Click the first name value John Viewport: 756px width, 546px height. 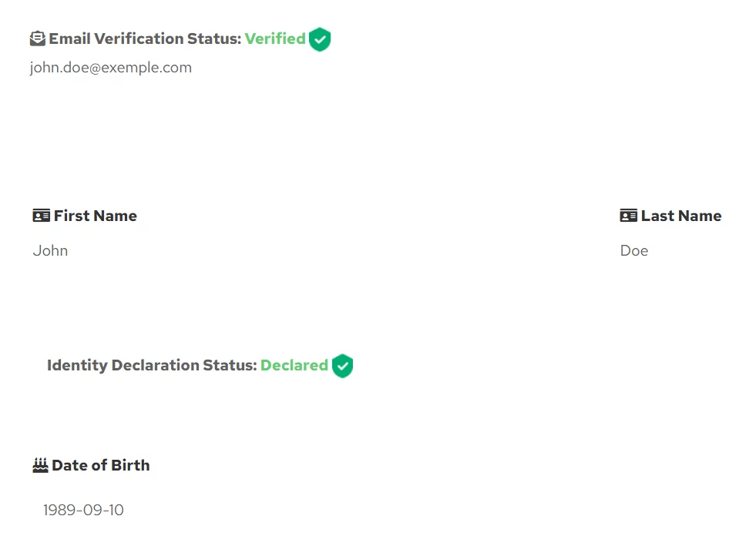tap(51, 250)
